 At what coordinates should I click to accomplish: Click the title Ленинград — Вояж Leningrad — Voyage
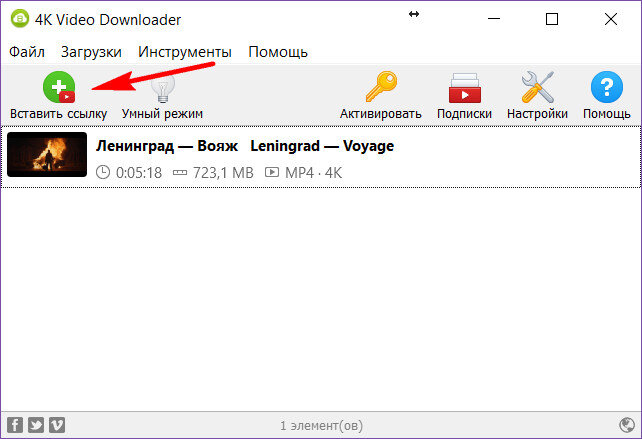coord(245,146)
